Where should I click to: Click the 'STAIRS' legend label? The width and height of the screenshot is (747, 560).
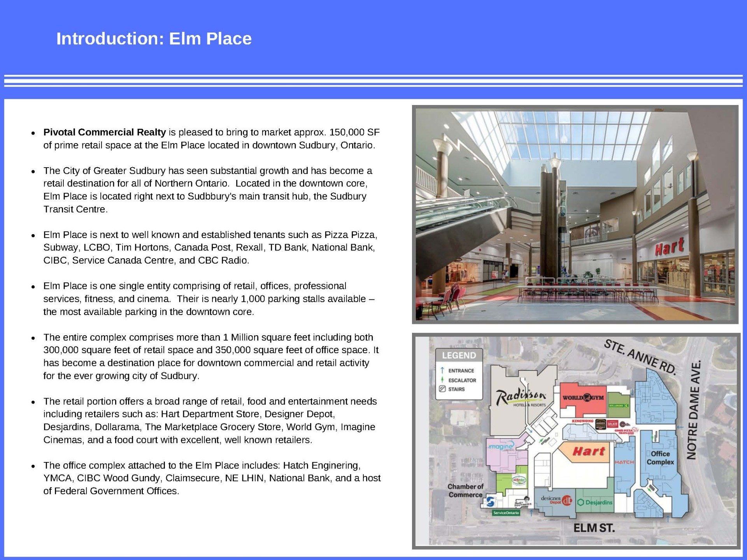pos(456,389)
